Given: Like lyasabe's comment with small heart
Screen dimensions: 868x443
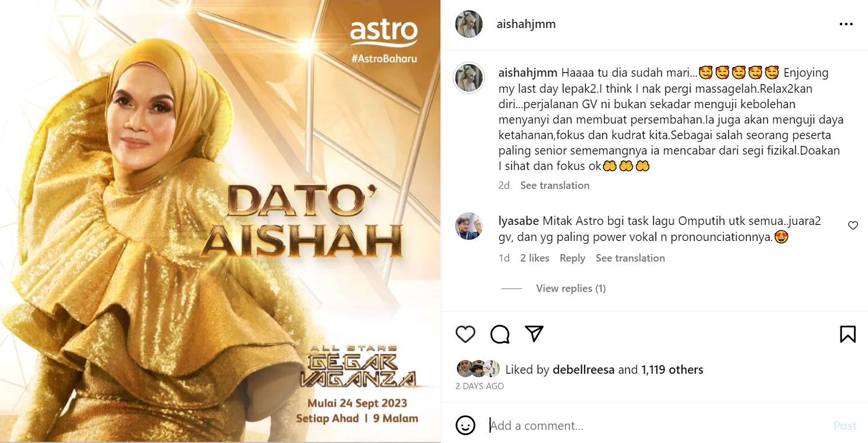Looking at the screenshot, I should [853, 226].
